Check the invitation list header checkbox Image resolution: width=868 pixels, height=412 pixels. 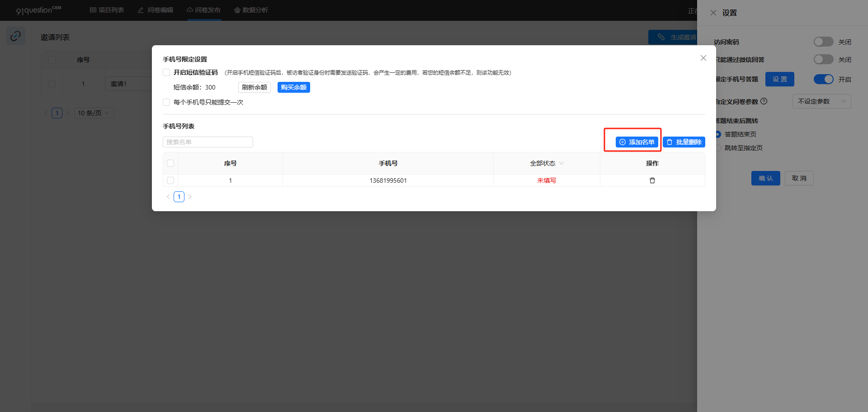[x=52, y=60]
